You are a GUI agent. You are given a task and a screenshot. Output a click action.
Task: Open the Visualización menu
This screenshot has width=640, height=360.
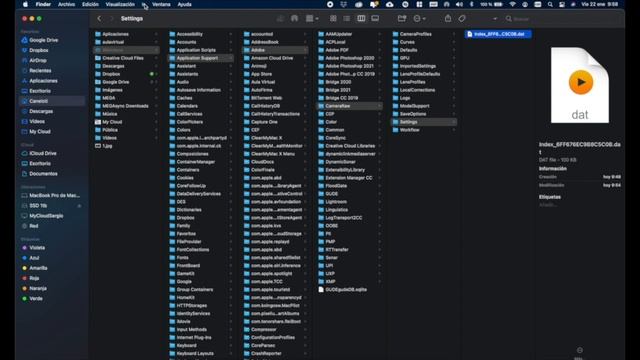(120, 4)
